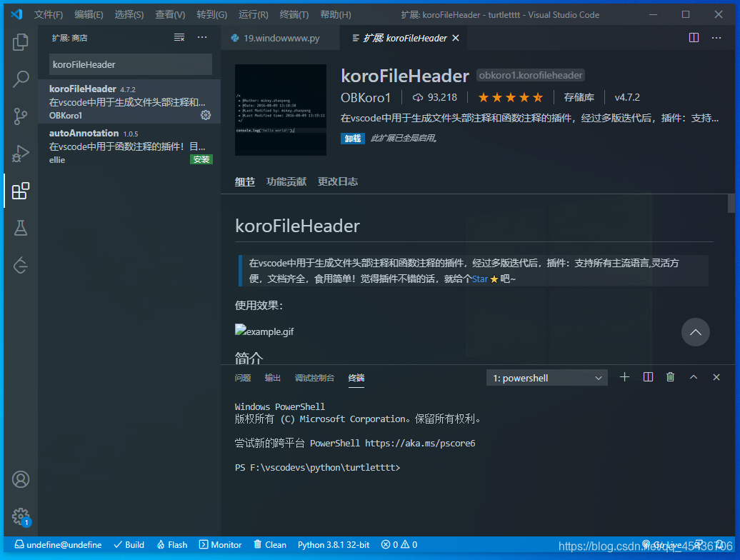Add a new terminal with plus icon
The height and width of the screenshot is (560, 740).
point(624,377)
